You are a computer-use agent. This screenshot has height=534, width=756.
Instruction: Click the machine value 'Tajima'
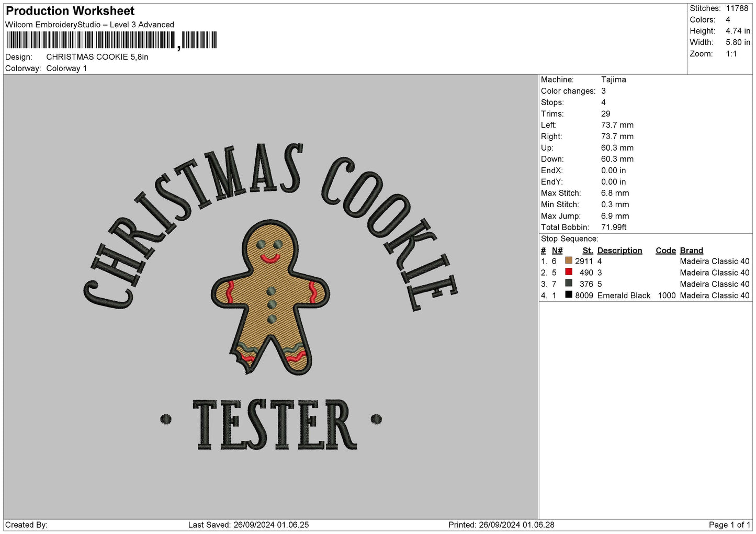tap(613, 79)
